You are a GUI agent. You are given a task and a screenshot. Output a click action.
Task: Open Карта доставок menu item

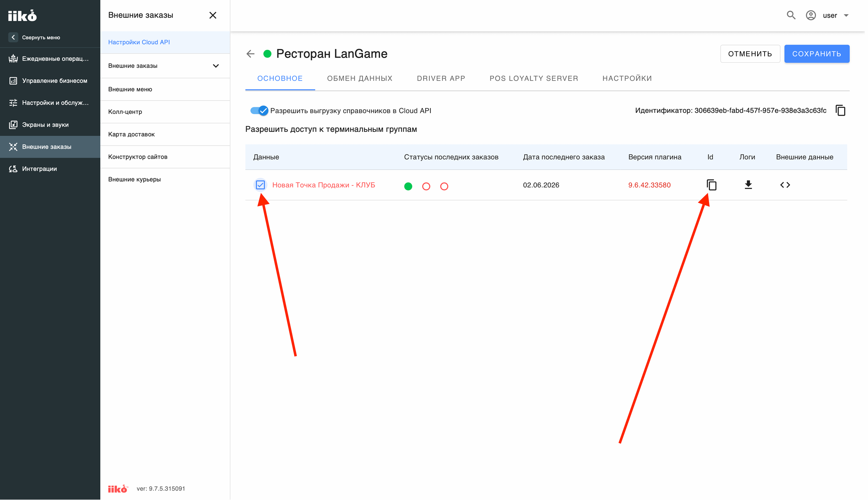pos(165,135)
